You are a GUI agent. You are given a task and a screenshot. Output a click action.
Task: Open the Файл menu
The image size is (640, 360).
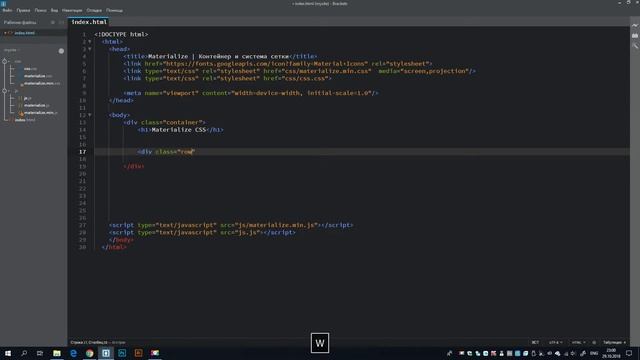tap(7, 10)
